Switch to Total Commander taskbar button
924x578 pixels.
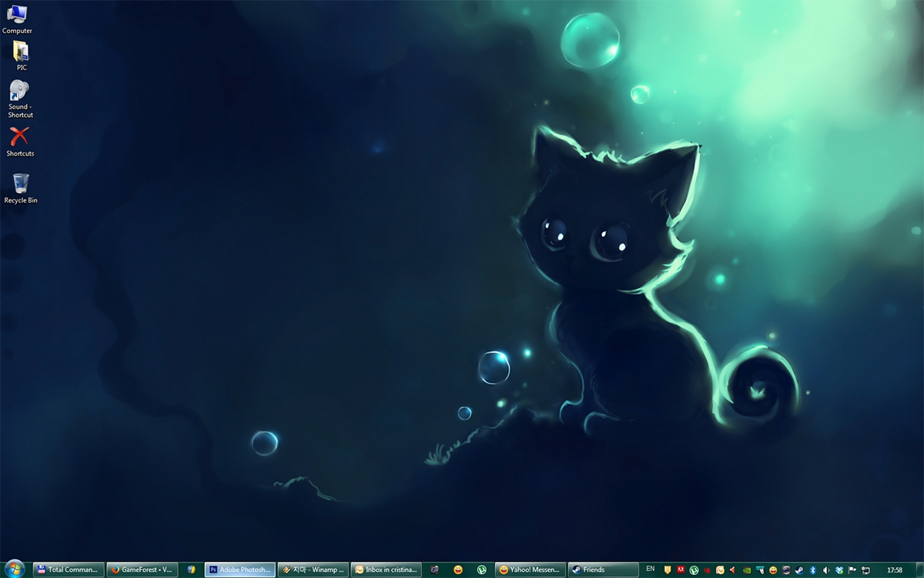(x=68, y=570)
